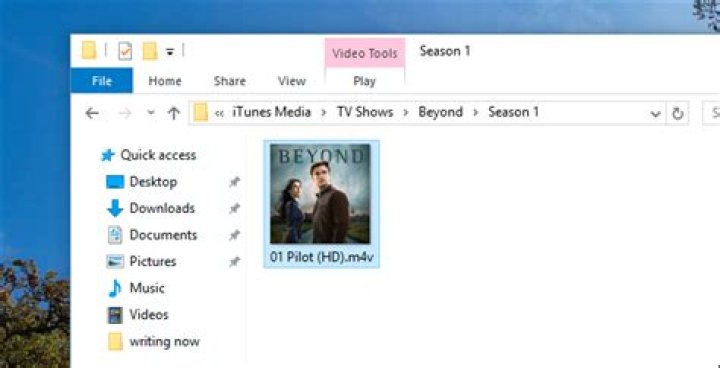Click the New Folder quick-access icon
Viewport: 720px width, 368px height.
pos(150,51)
